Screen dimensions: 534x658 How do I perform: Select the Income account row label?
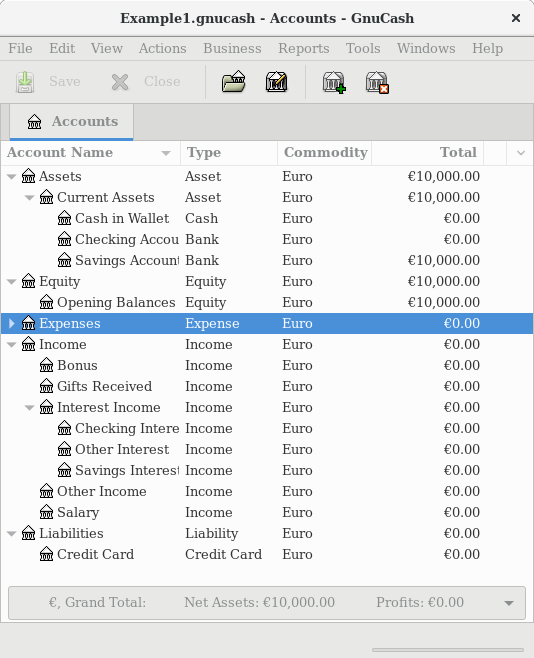(63, 345)
